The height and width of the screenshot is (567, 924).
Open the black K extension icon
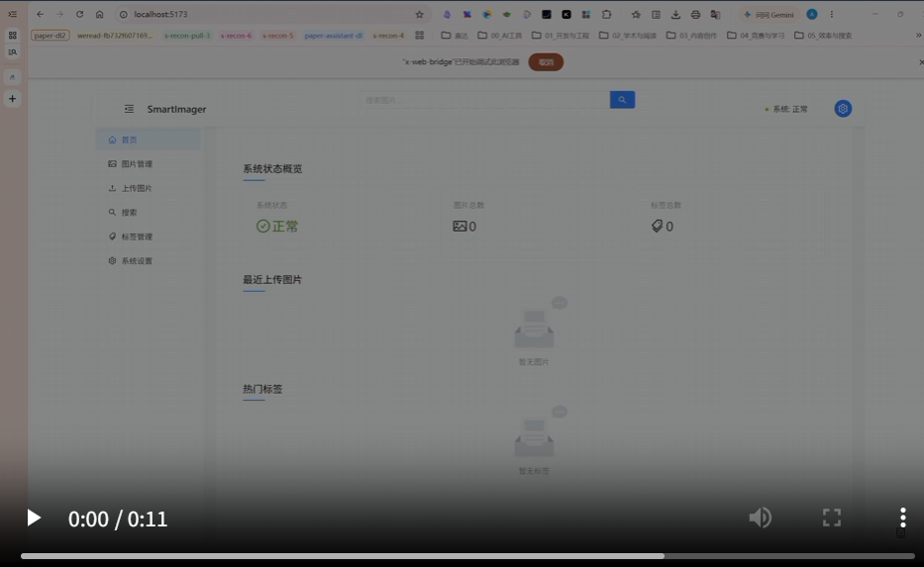(x=566, y=14)
